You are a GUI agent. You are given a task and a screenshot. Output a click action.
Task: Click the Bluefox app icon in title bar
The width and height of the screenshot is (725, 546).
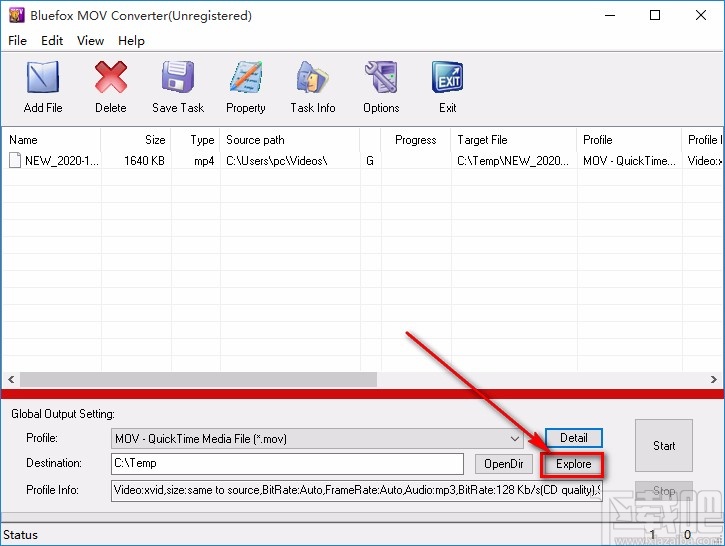tap(17, 16)
